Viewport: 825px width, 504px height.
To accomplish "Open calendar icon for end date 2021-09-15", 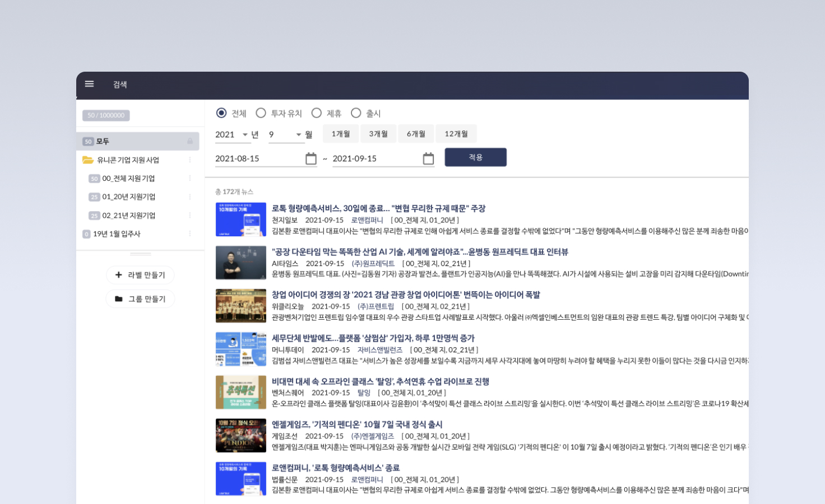I will [x=428, y=159].
